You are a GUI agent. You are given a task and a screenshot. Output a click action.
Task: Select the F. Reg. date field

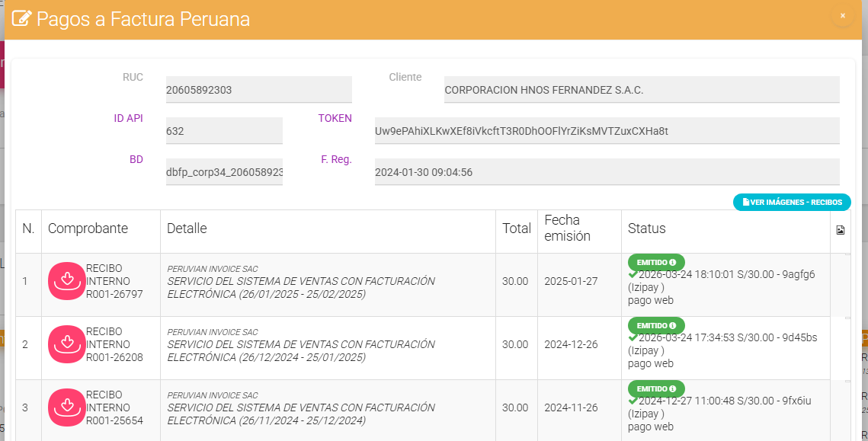[x=607, y=172]
